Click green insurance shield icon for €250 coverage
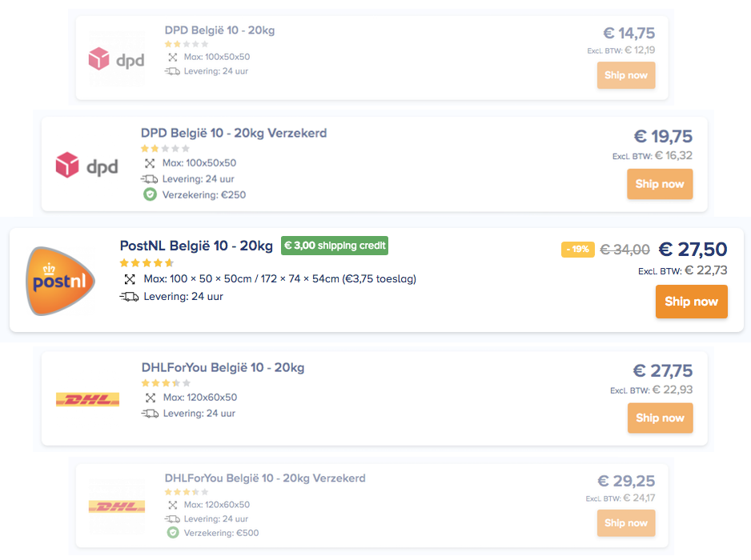 pos(149,194)
